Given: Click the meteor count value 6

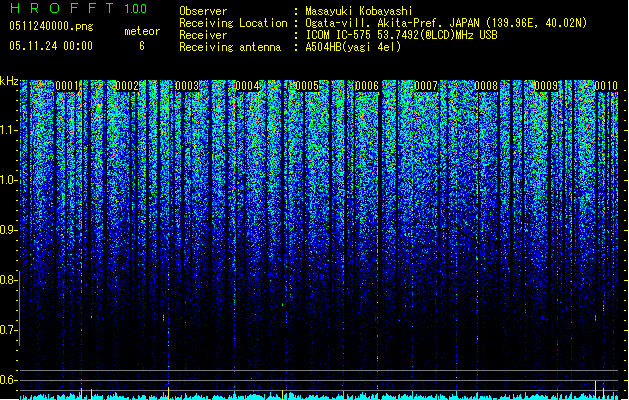Looking at the screenshot, I should coord(142,46).
